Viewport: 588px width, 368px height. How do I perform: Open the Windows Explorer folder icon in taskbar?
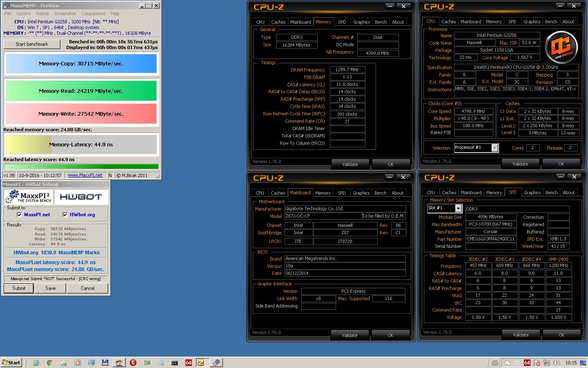[x=64, y=362]
